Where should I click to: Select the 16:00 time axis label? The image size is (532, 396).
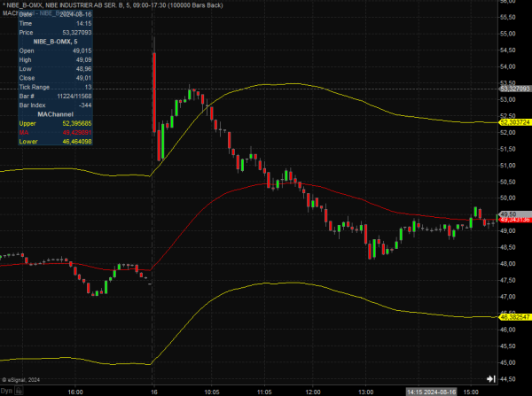click(x=75, y=392)
